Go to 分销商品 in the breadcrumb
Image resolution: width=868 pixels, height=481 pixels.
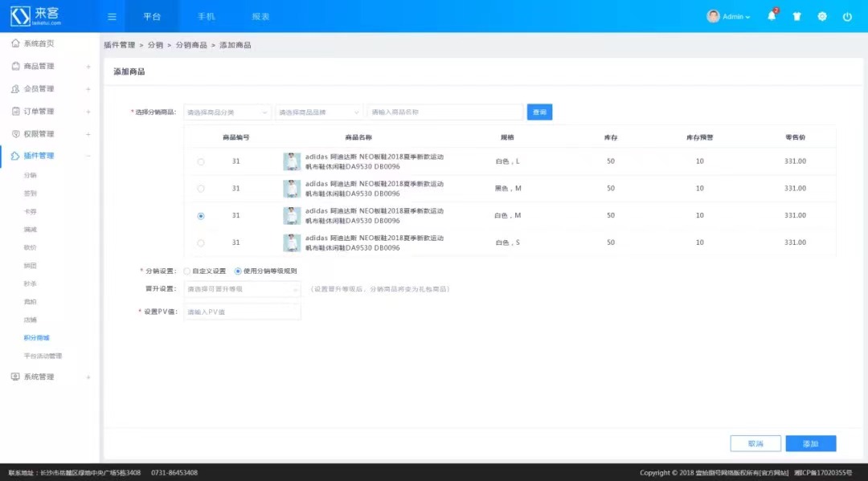191,45
